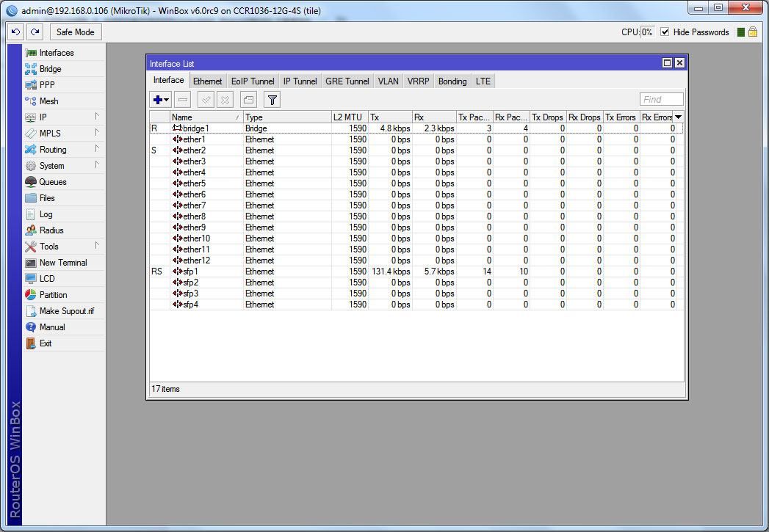The image size is (769, 532).
Task: Open Bridge from the sidebar
Action: tap(50, 69)
